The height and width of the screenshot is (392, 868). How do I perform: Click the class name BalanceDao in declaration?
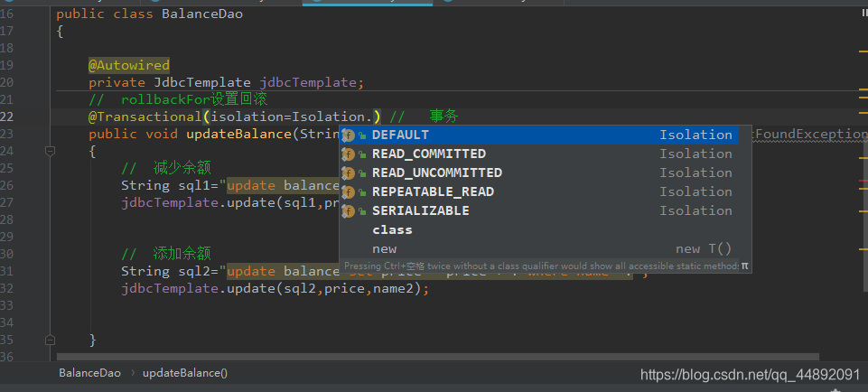tap(202, 14)
